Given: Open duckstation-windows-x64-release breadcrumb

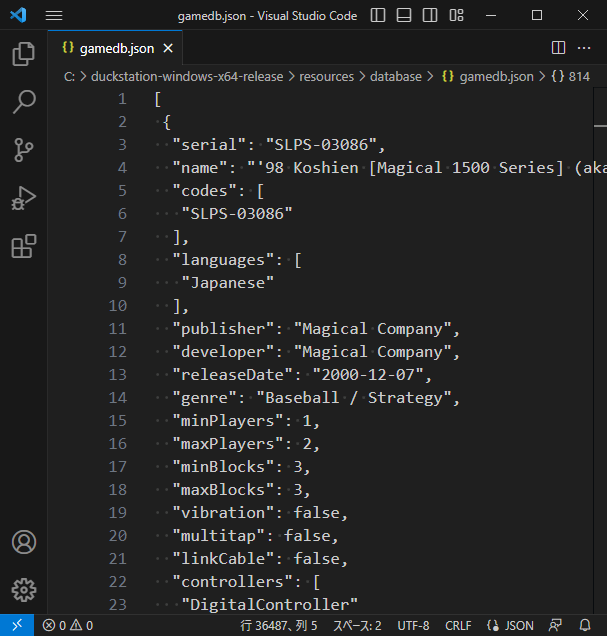Looking at the screenshot, I should pyautogui.click(x=187, y=77).
